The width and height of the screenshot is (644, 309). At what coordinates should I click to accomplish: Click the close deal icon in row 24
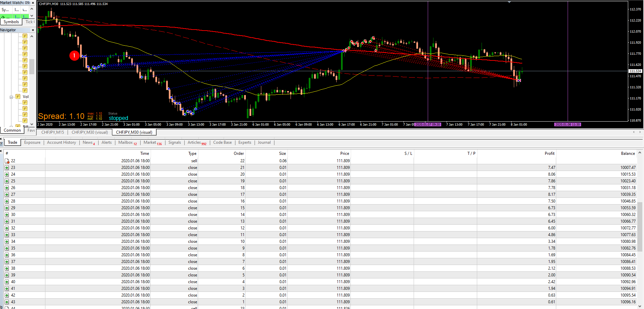7,174
